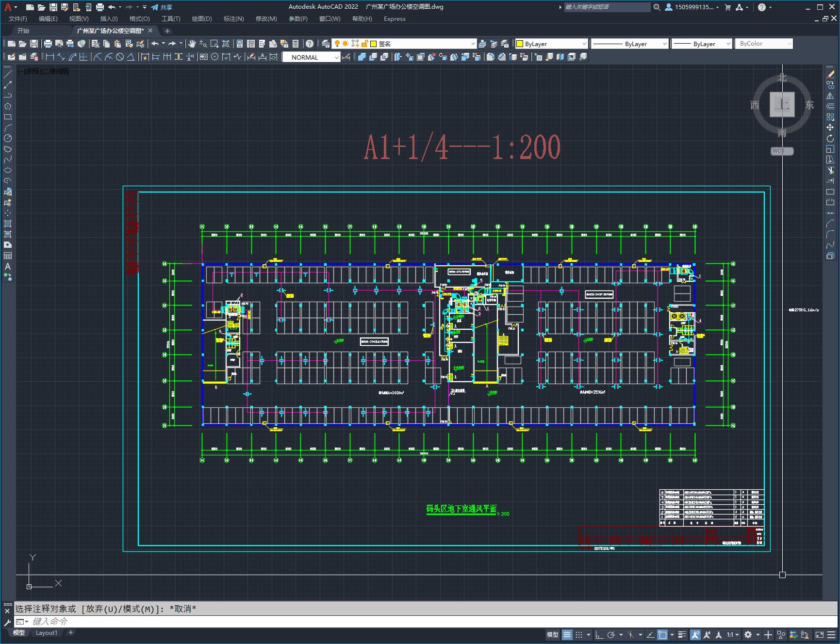Screen dimensions: 840x644
Task: Click the Angular dimension tool
Action: point(131,57)
